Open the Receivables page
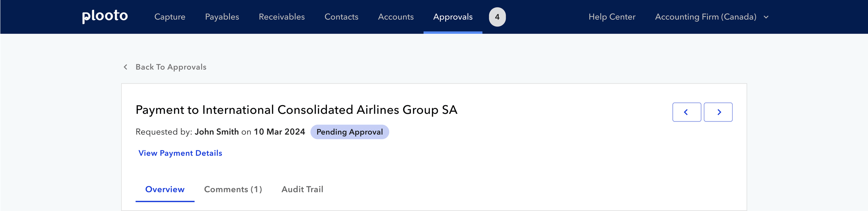This screenshot has height=211, width=868. pyautogui.click(x=281, y=17)
